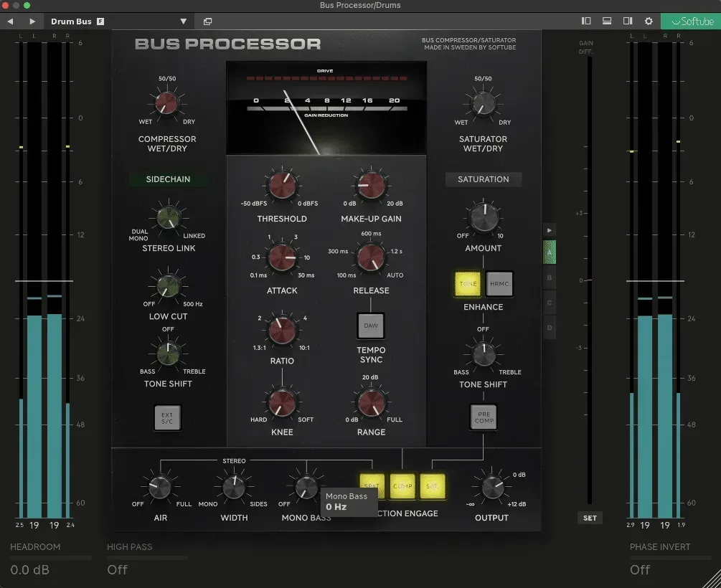
Task: Toggle the HRMC enhance button
Action: (499, 284)
